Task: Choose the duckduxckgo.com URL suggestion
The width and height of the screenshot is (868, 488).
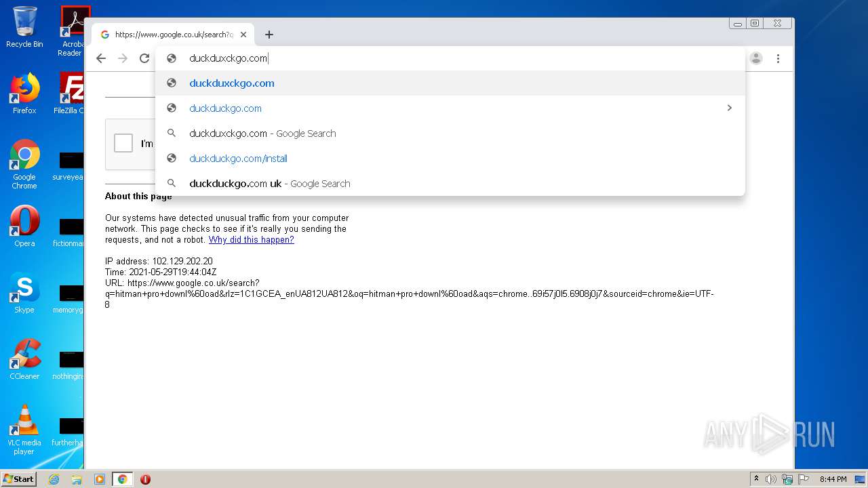Action: coord(450,83)
